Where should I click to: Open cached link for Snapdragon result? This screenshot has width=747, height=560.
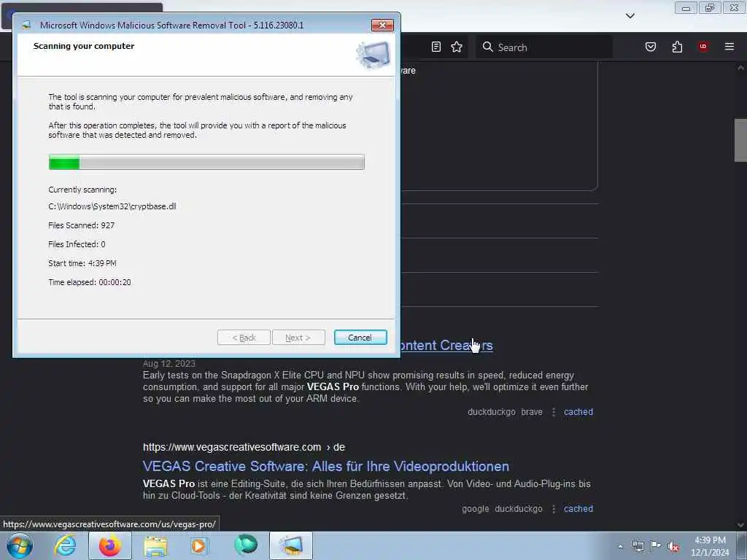point(578,412)
